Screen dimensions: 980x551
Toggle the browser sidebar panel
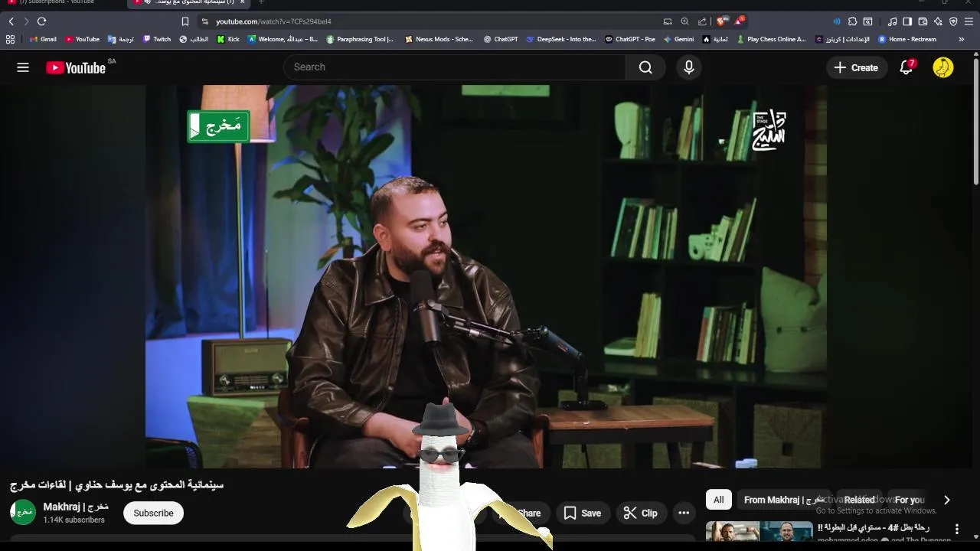[x=907, y=21]
